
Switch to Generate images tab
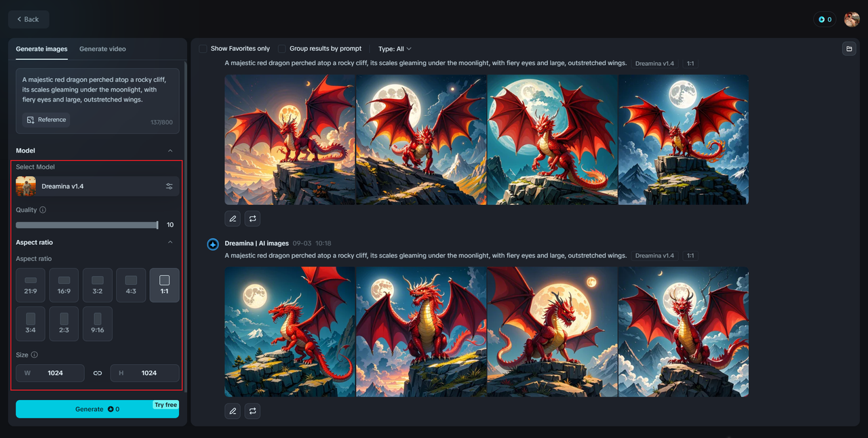pyautogui.click(x=41, y=49)
